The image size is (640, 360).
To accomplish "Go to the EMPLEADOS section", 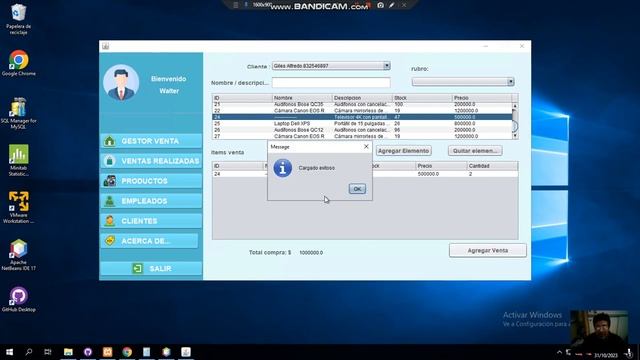I will 151,201.
